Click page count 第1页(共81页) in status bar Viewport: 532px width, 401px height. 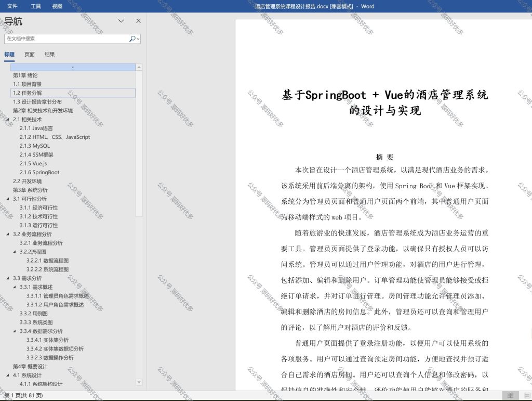(23, 396)
